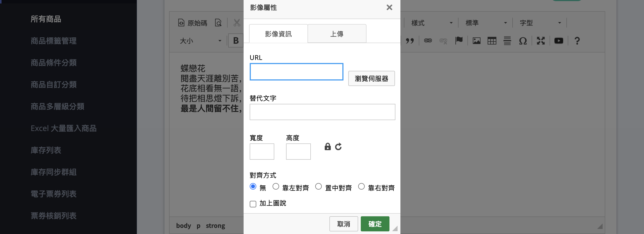Click the green 確定 button
The image size is (644, 234).
coord(375,224)
